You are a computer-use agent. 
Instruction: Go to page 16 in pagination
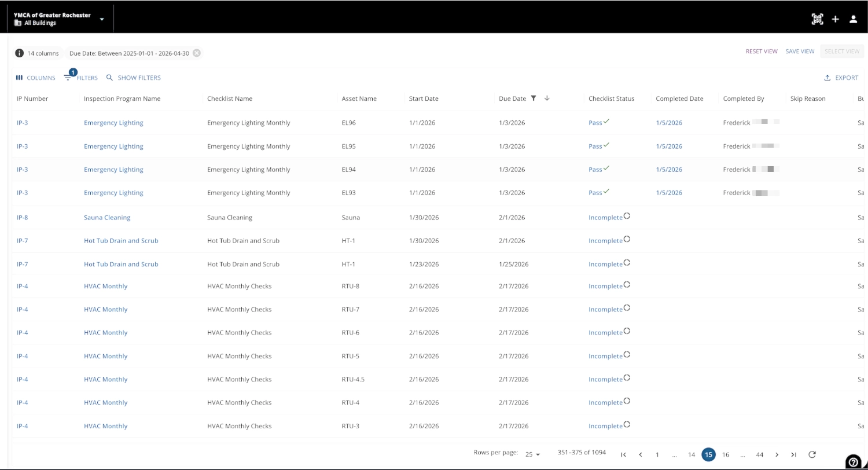[726, 454]
